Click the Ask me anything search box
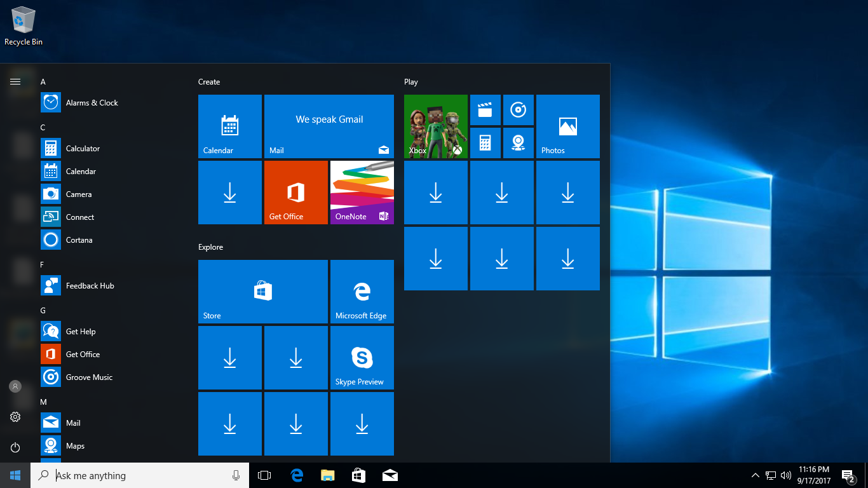 (140, 475)
